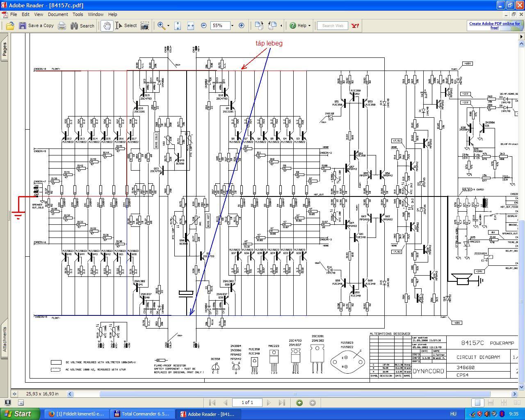Click the full screen view icon in status bar
This screenshot has height=420, width=525.
(x=7, y=403)
